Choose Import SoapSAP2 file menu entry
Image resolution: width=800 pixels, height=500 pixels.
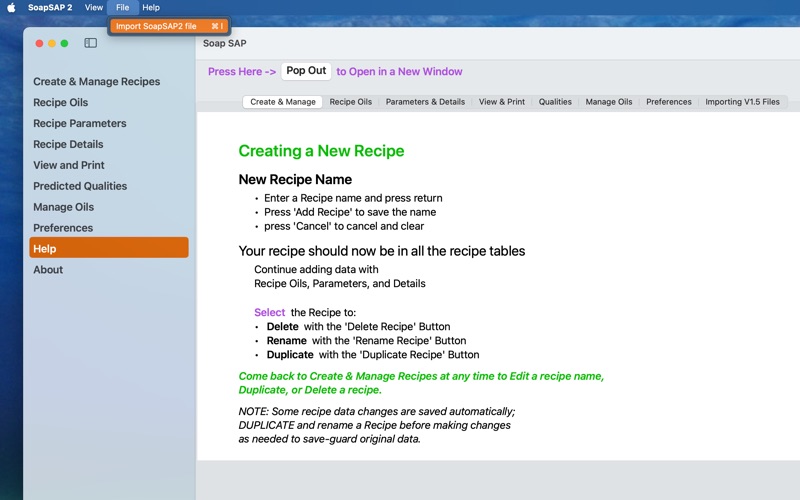click(x=169, y=26)
